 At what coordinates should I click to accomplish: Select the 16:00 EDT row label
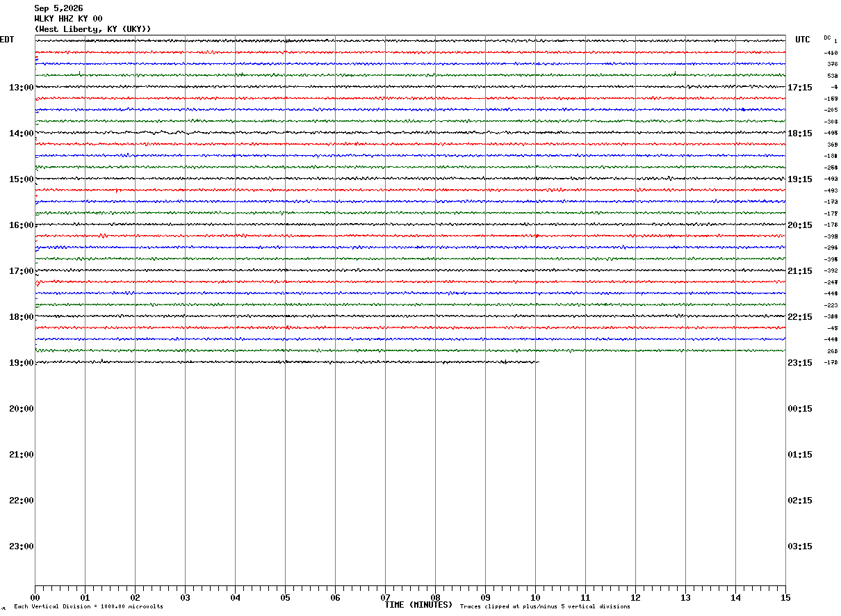point(22,225)
